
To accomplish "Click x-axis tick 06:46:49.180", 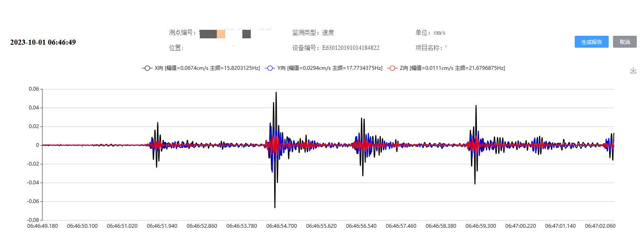I will click(x=42, y=226).
